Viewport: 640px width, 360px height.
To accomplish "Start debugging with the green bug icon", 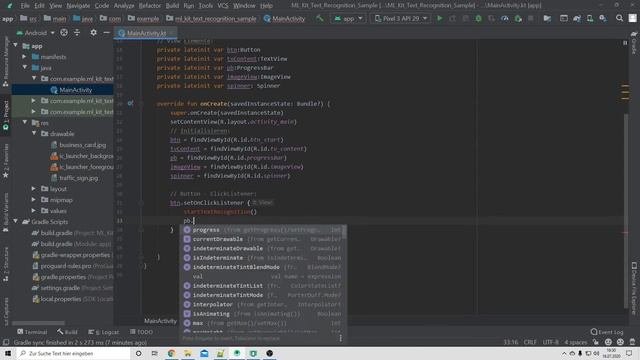I will pos(478,18).
